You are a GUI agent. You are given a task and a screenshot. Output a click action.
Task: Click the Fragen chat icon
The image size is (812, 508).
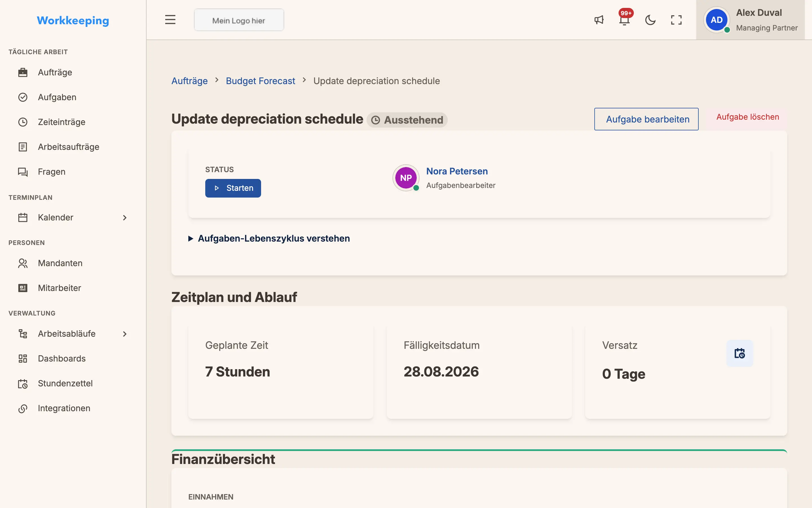point(23,172)
